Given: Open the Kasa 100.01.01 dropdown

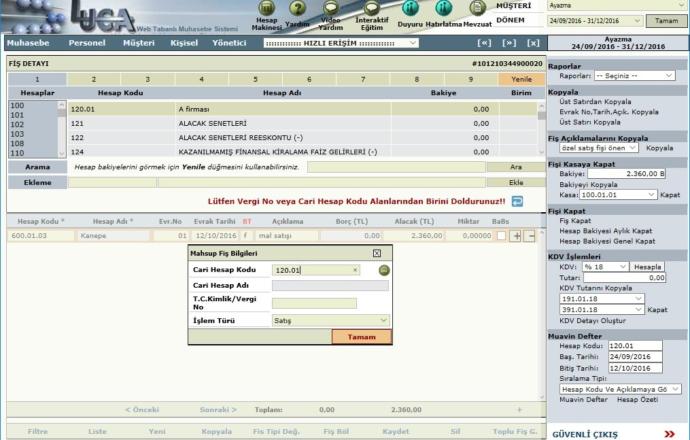Looking at the screenshot, I should coord(618,194).
